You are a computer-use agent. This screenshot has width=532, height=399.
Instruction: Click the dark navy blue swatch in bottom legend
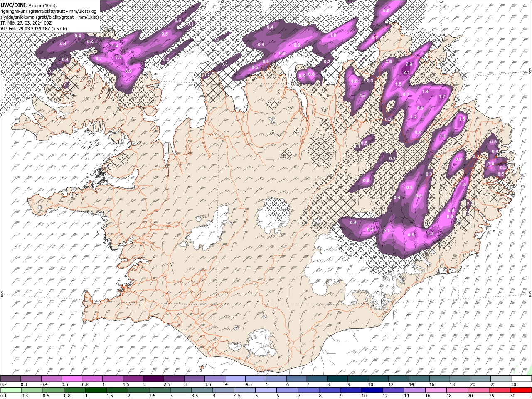(372, 390)
